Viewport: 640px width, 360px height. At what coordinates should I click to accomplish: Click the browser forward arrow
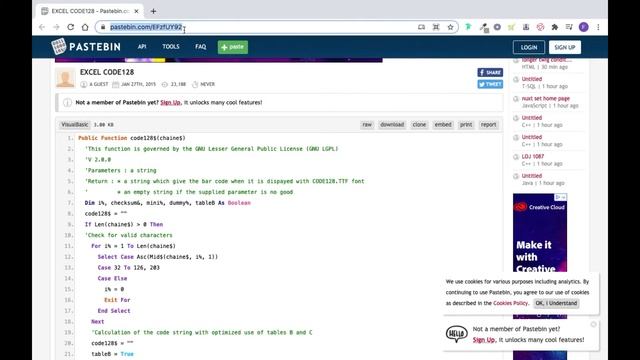coord(56,27)
